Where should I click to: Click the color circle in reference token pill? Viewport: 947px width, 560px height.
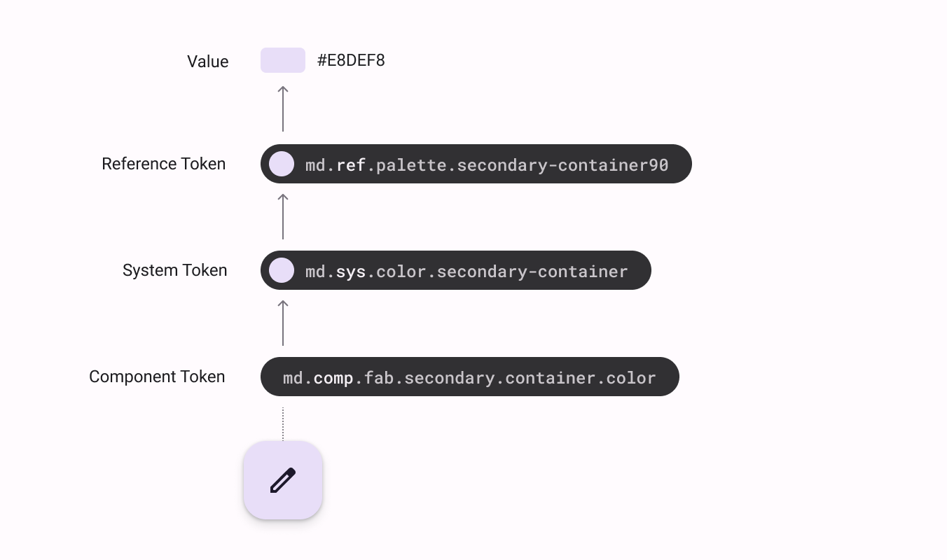coord(282,164)
